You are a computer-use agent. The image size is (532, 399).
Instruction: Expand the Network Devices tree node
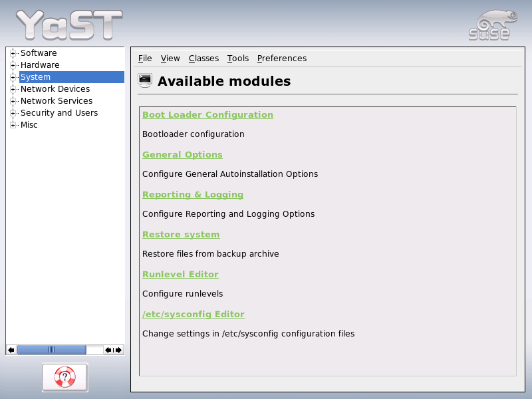(13, 89)
